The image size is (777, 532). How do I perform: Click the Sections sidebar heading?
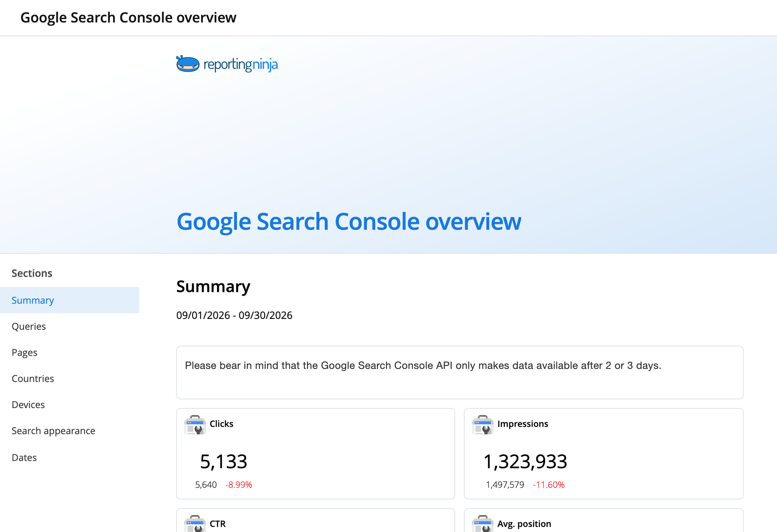pyautogui.click(x=32, y=273)
